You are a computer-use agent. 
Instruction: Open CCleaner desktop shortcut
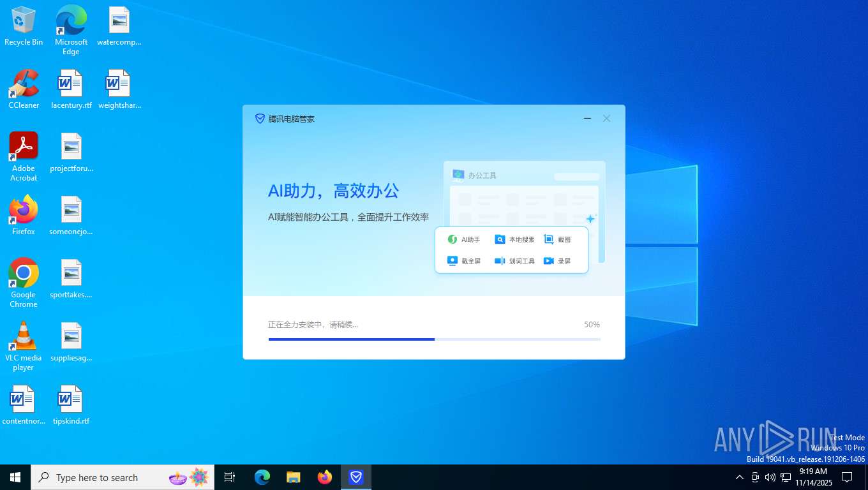coord(24,89)
